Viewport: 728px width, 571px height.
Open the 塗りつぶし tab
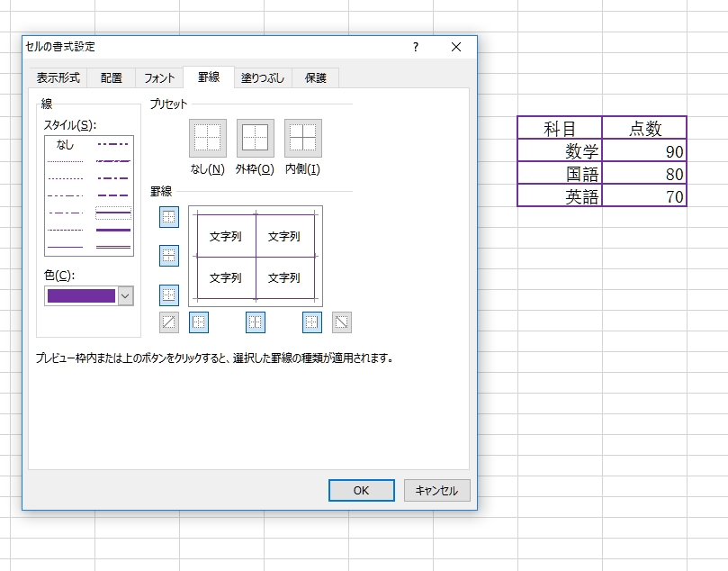click(x=263, y=77)
